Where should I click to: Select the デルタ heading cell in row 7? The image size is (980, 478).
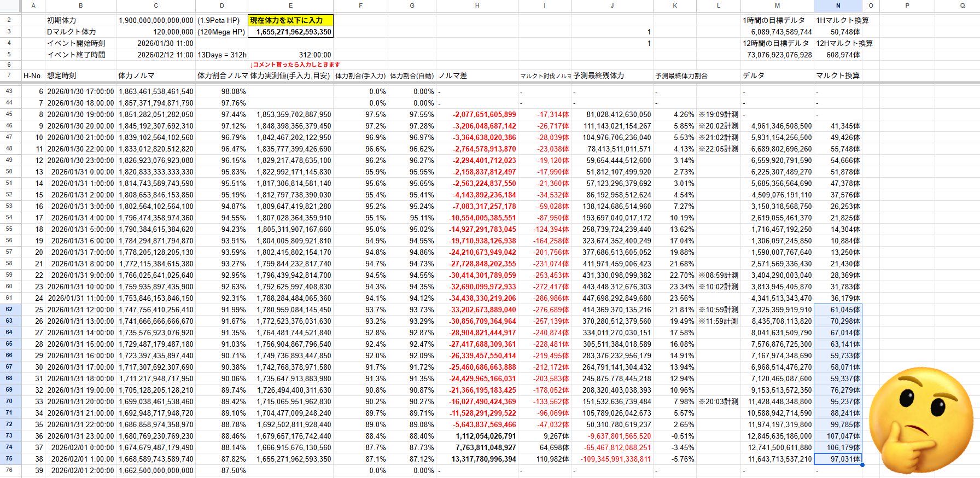[777, 75]
